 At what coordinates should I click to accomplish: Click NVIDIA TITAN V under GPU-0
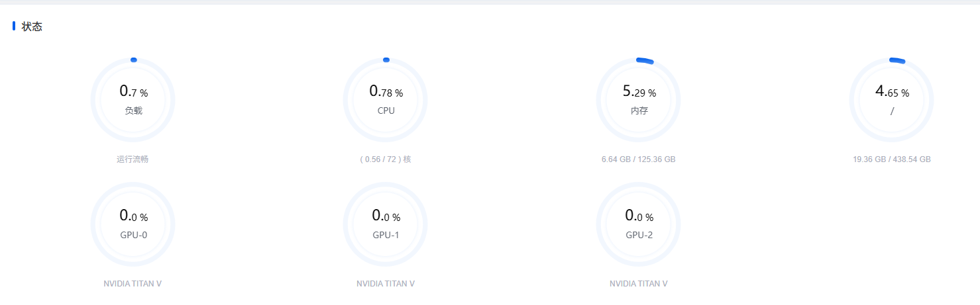pos(133,284)
